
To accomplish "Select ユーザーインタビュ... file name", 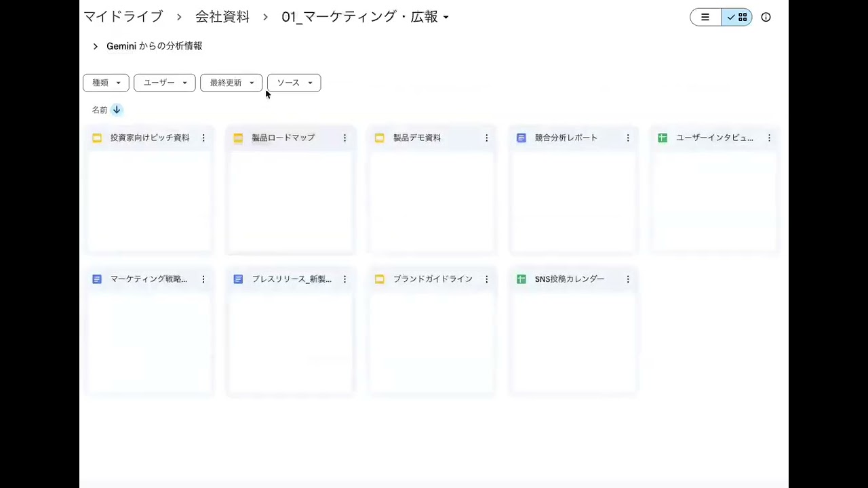I will [x=715, y=138].
